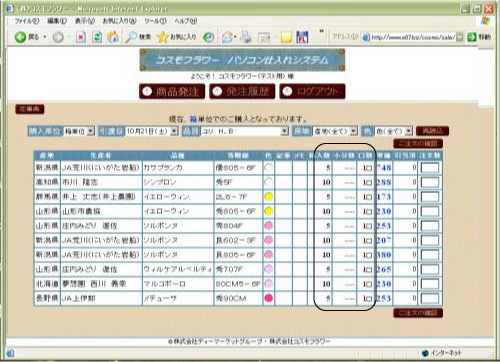Click the 商品発注 button

pyautogui.click(x=172, y=91)
